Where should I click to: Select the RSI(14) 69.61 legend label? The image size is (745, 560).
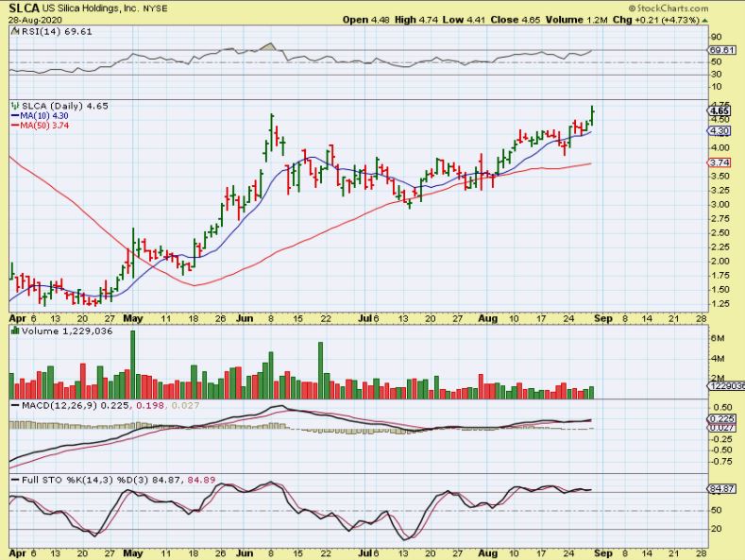(55, 32)
